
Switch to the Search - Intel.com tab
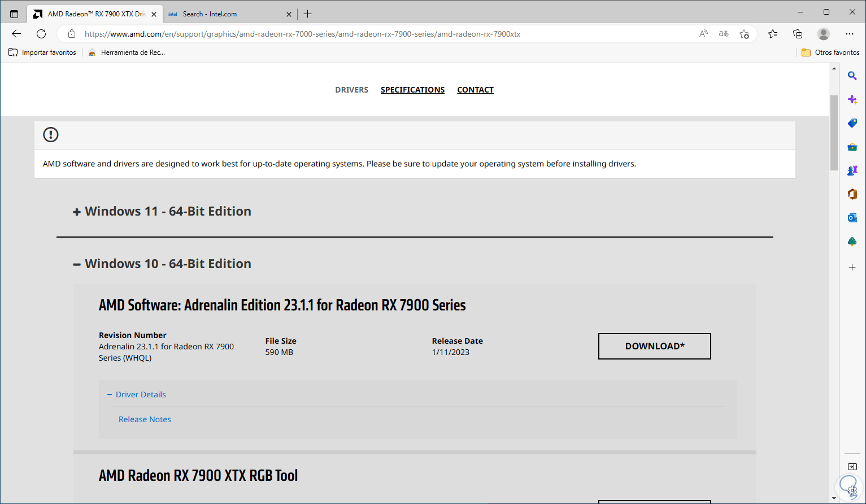click(230, 14)
